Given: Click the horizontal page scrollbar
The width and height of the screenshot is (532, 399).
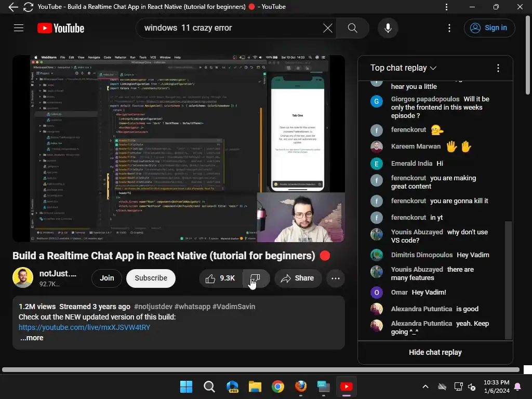Looking at the screenshot, I should click(261, 369).
